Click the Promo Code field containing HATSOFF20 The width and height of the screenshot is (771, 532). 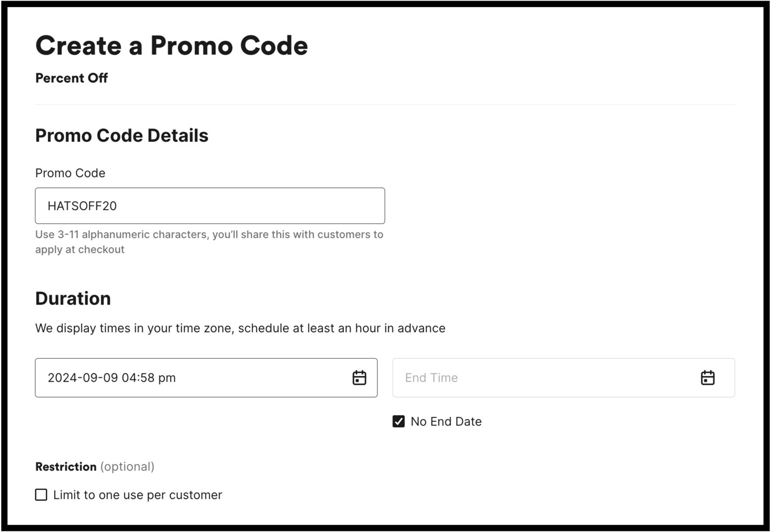[x=209, y=206]
